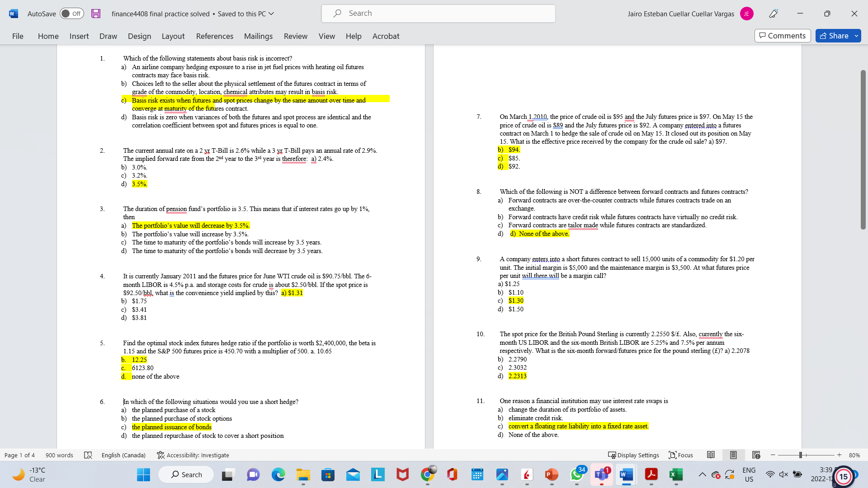Switch to Read Mode view

point(711,455)
